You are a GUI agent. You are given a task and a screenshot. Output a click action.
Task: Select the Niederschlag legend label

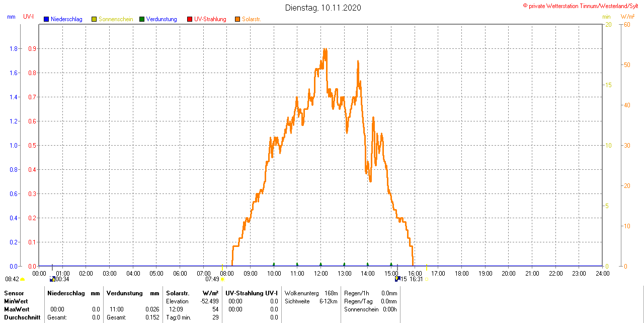click(x=66, y=19)
